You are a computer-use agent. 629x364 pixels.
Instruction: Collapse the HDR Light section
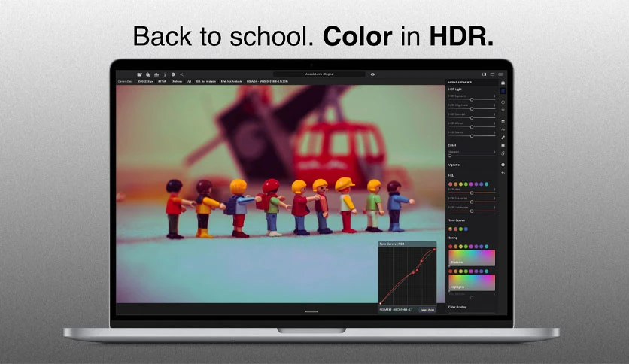[455, 89]
